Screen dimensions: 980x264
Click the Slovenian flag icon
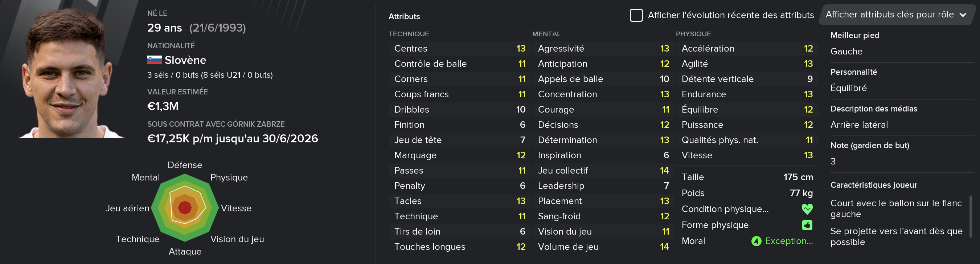point(154,60)
